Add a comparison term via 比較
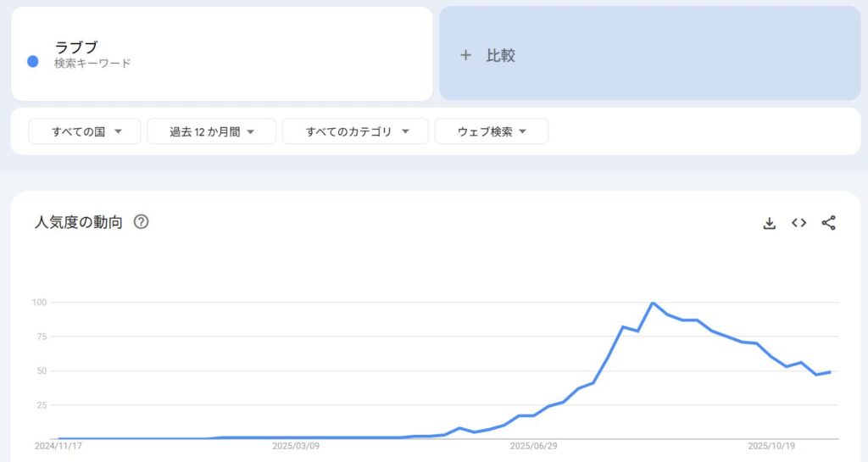 500,56
